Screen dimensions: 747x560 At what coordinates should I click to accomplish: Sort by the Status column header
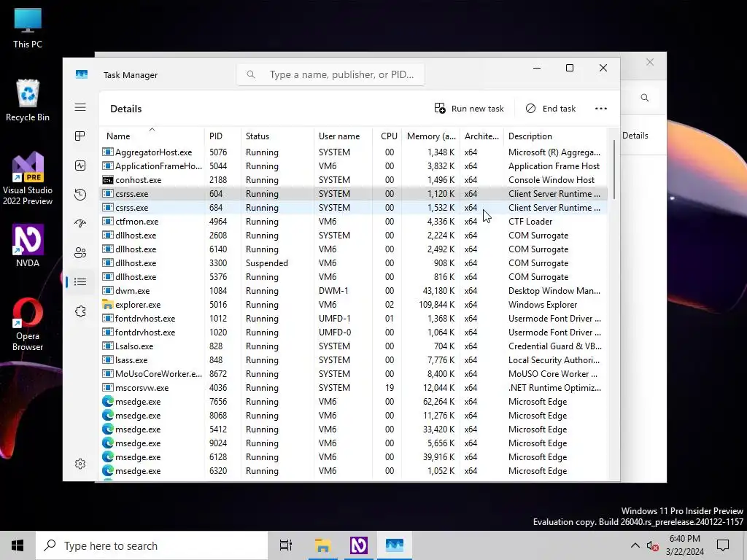[277, 136]
